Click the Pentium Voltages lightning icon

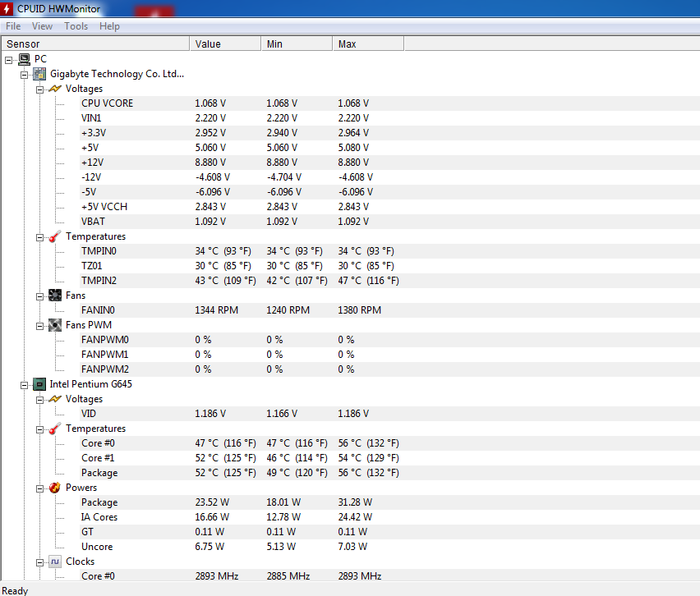tap(55, 399)
